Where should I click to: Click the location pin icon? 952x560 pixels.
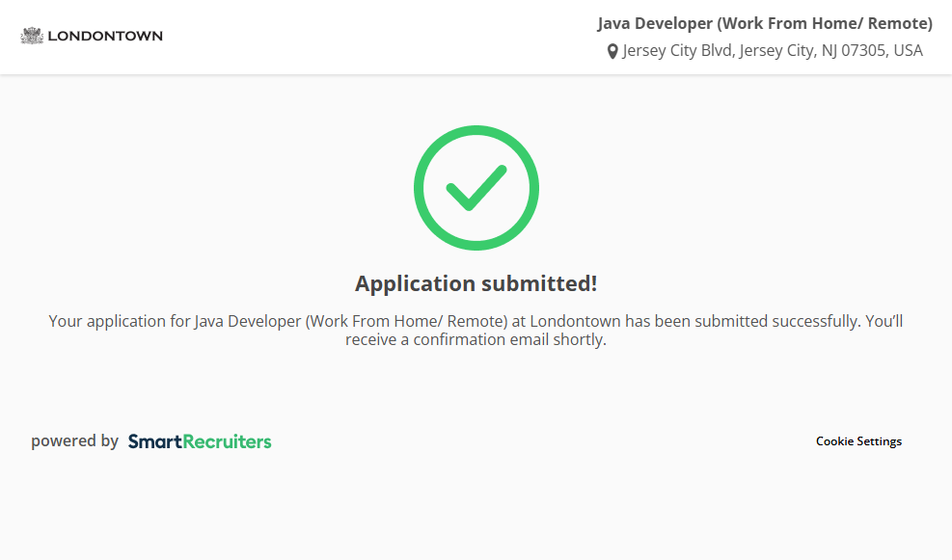click(x=612, y=52)
